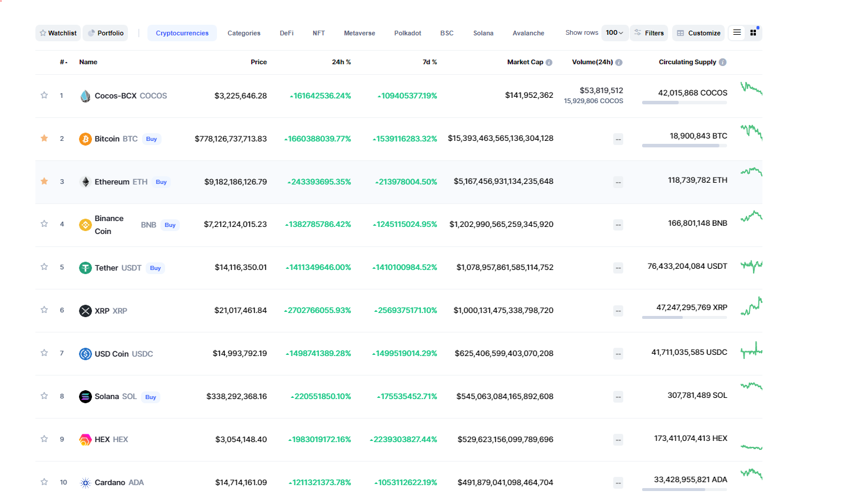The height and width of the screenshot is (504, 842).
Task: Open the Filters button
Action: tap(649, 33)
